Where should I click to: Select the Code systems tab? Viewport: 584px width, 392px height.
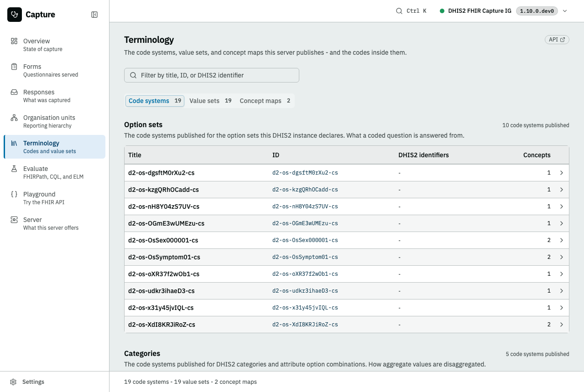(155, 101)
